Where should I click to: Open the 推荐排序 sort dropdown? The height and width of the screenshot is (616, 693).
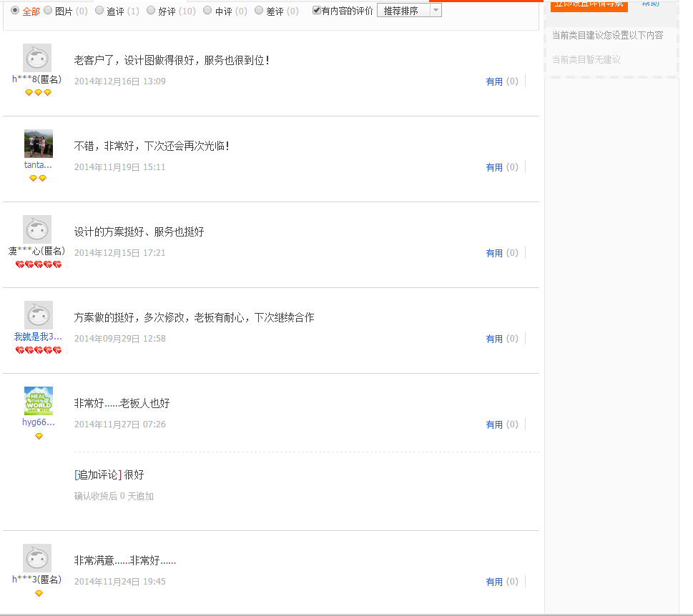coord(409,11)
